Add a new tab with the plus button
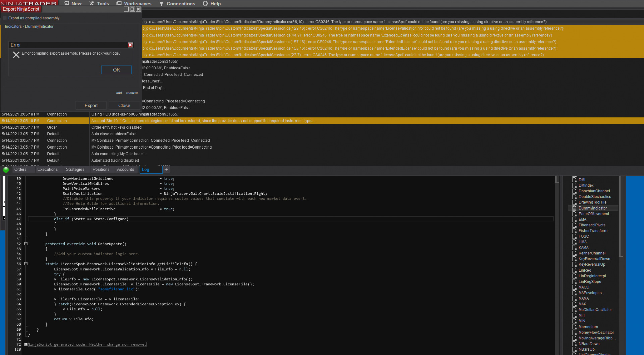The width and height of the screenshot is (644, 355). tap(166, 169)
